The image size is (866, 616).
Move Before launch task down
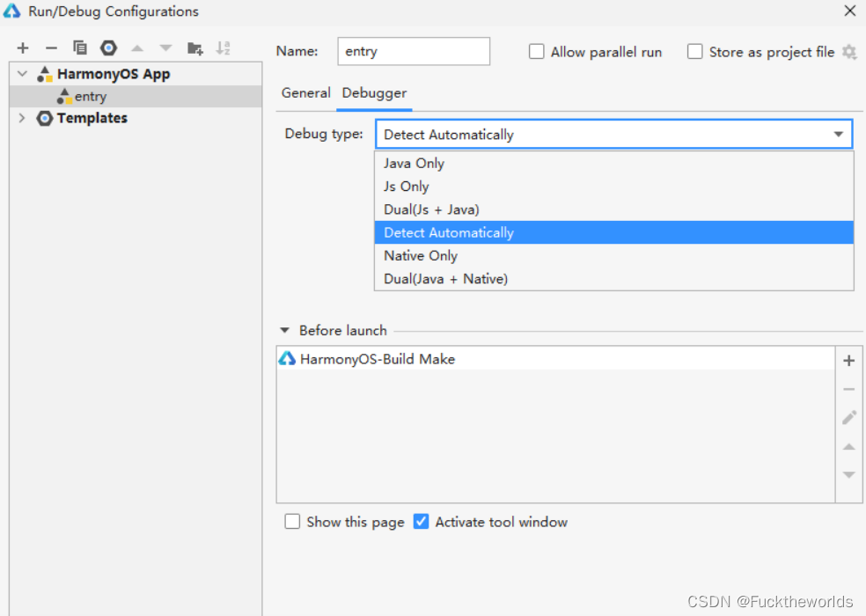coord(849,474)
